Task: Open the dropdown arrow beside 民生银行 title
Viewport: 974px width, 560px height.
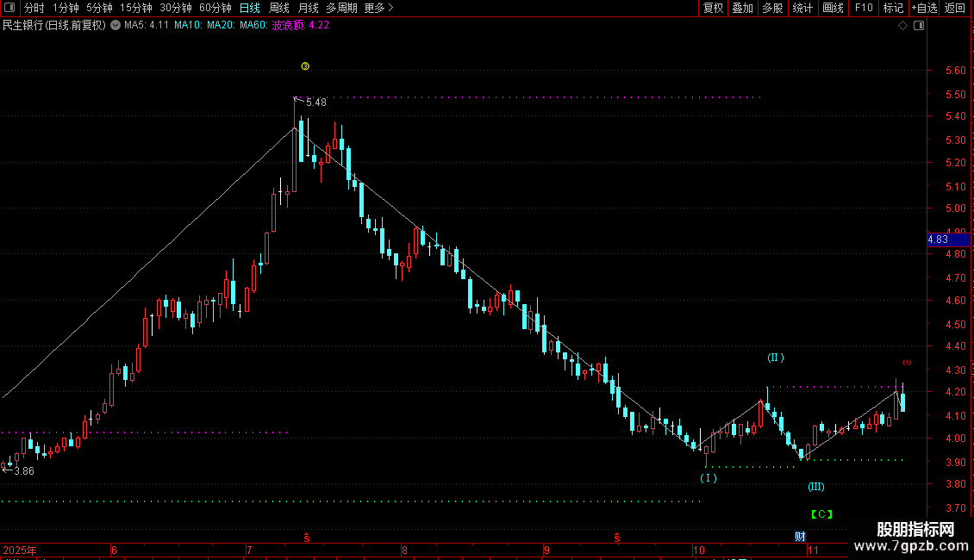Action: [116, 26]
